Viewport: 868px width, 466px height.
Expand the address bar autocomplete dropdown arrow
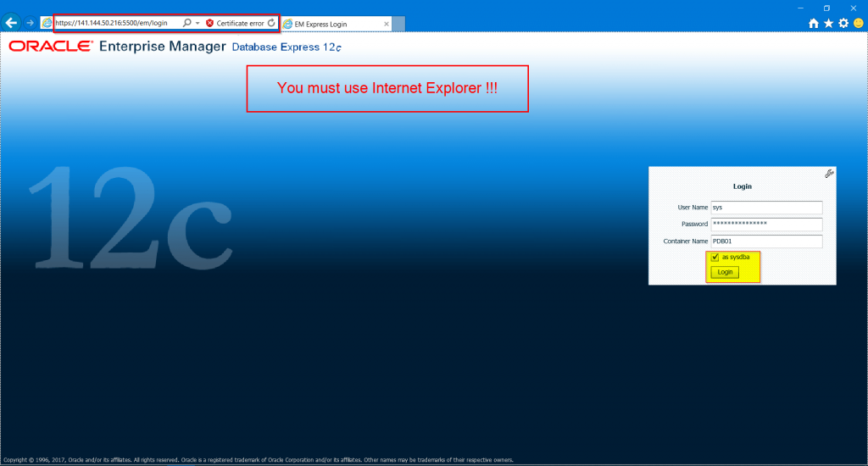pyautogui.click(x=198, y=23)
